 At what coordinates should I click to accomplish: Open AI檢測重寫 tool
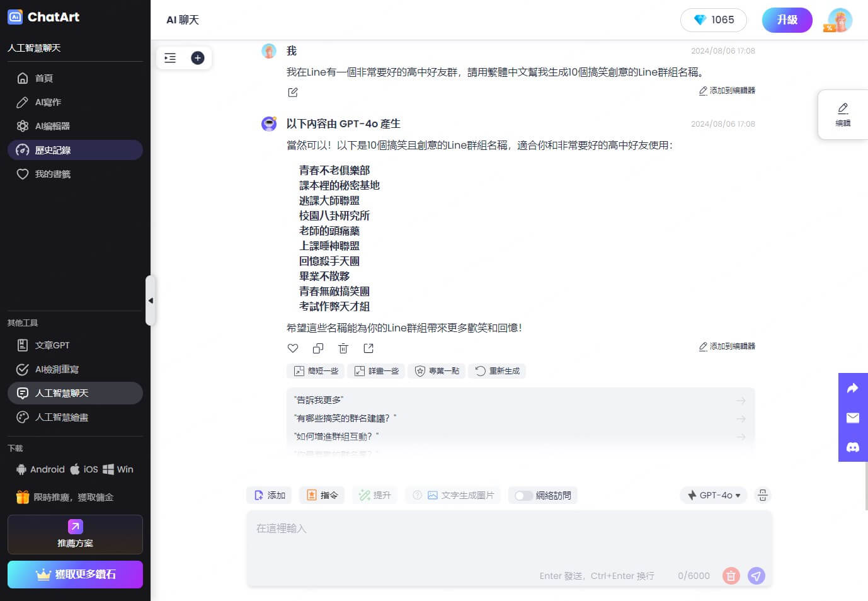click(x=75, y=369)
